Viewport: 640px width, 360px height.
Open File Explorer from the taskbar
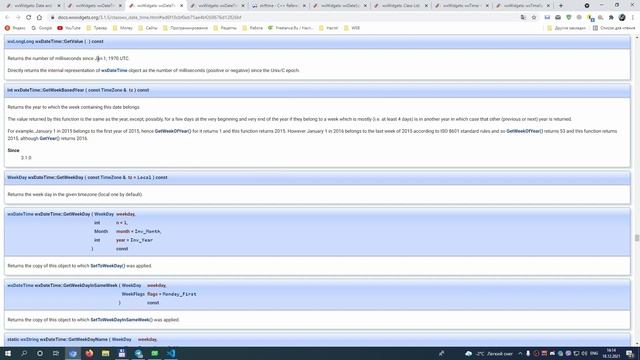click(106, 353)
